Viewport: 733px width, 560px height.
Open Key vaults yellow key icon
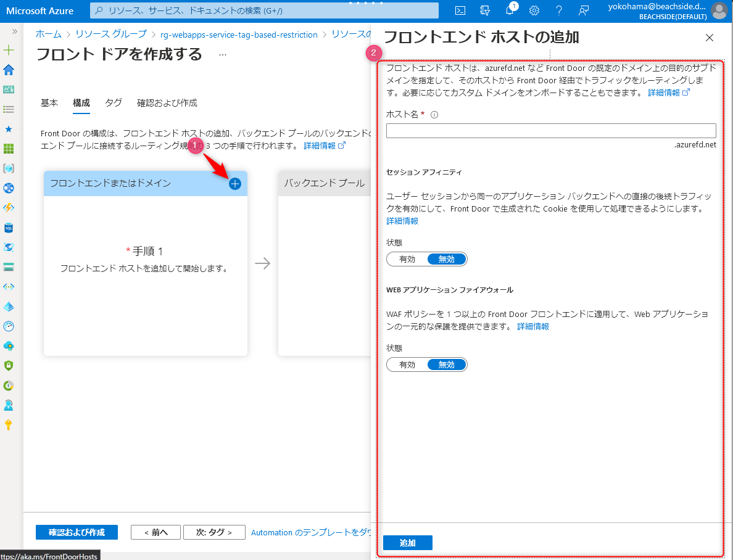(x=9, y=425)
